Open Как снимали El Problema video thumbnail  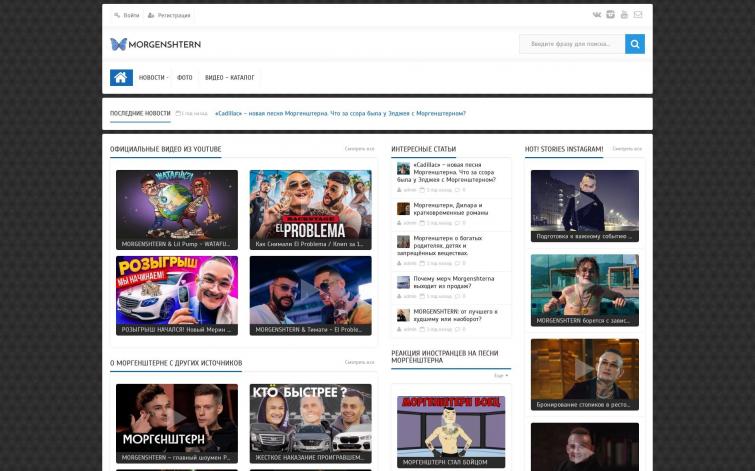coord(311,209)
